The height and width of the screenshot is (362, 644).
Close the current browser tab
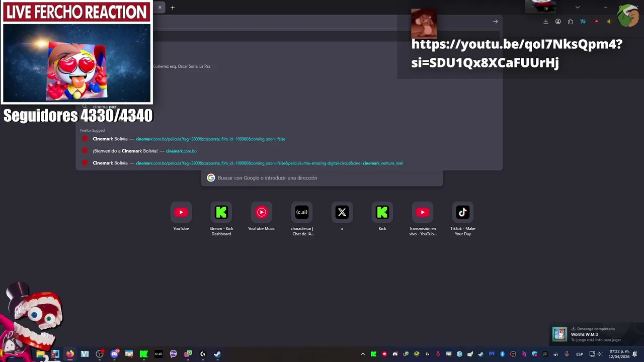pyautogui.click(x=160, y=8)
